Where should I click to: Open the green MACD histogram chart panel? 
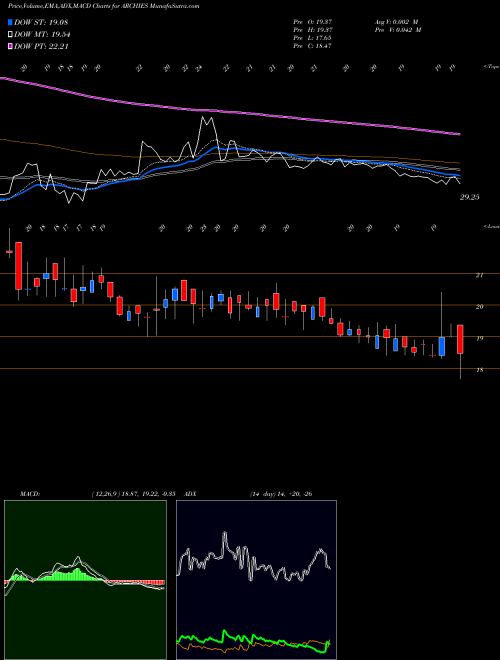(x=85, y=580)
